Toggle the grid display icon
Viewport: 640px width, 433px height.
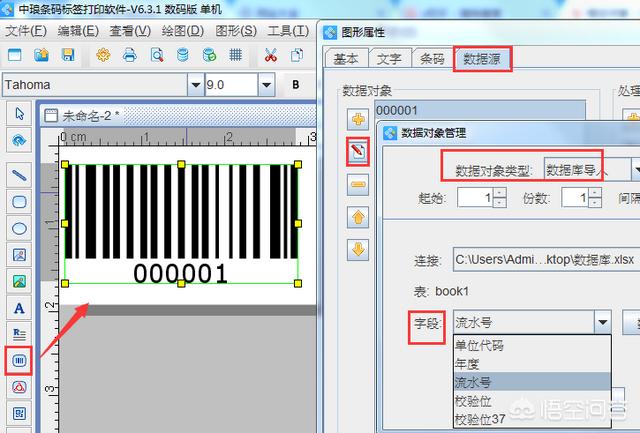coord(236,55)
